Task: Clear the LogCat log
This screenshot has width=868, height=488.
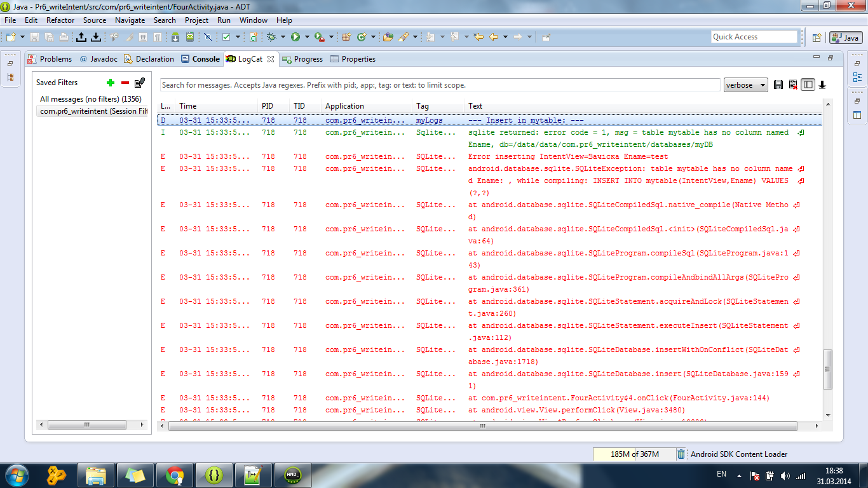Action: 793,85
